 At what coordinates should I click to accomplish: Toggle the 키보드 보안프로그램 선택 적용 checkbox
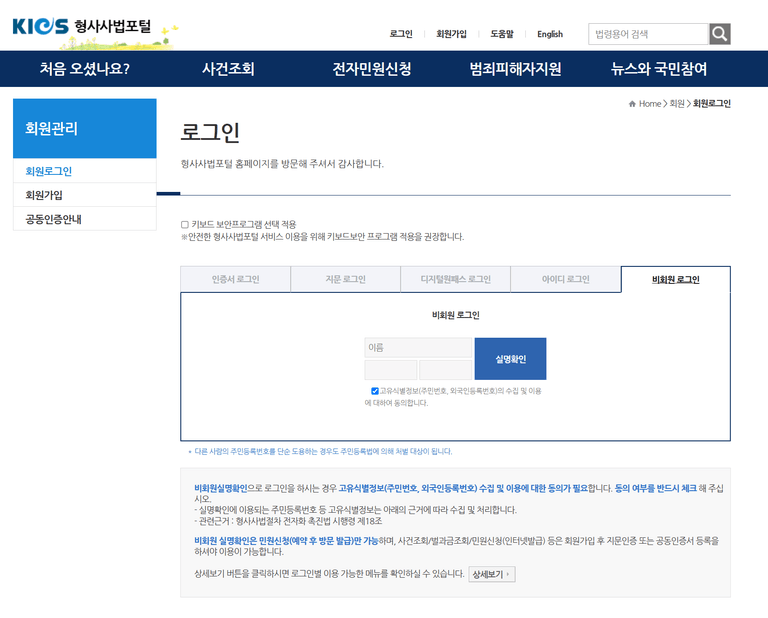click(x=185, y=224)
